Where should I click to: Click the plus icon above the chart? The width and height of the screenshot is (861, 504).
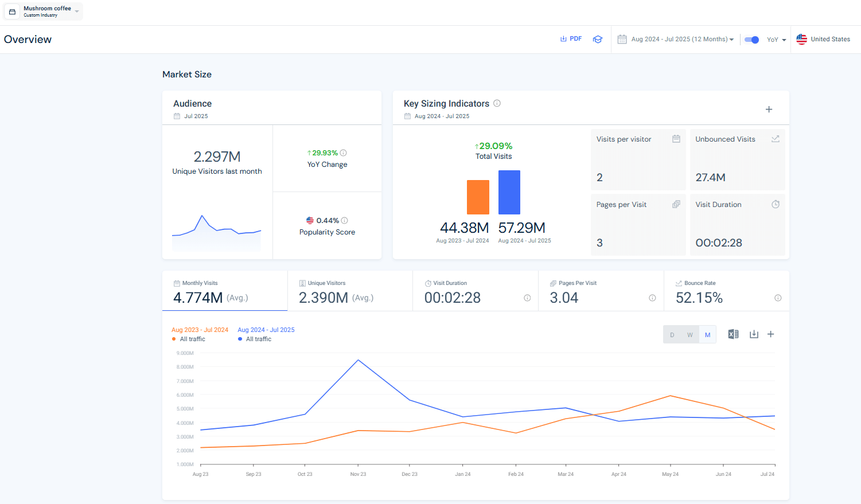point(771,334)
